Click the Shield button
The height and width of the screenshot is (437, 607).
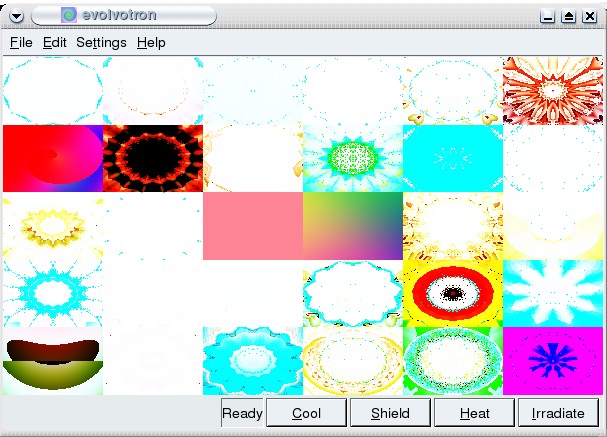click(390, 413)
